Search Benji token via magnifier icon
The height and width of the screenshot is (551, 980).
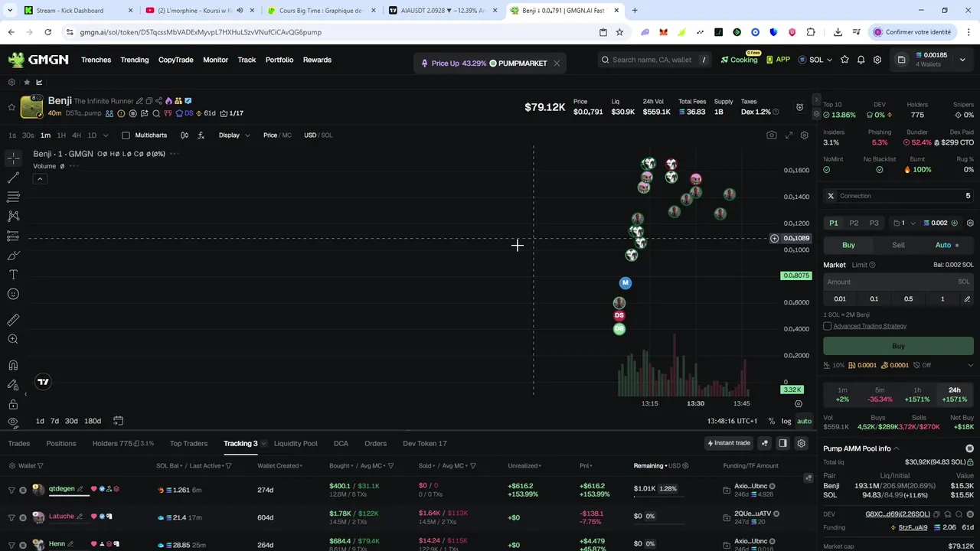[156, 113]
